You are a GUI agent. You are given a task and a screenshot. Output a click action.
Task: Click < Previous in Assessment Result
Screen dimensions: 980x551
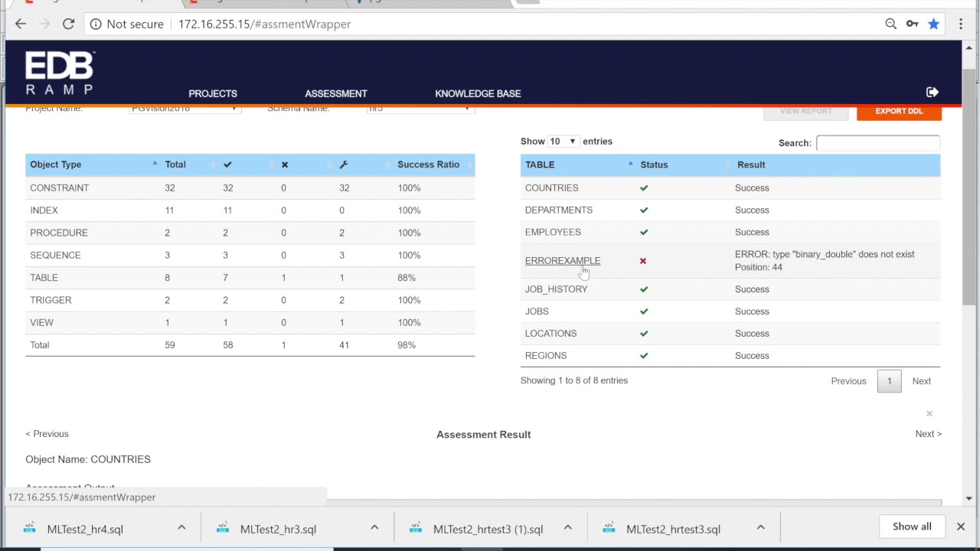coord(47,434)
